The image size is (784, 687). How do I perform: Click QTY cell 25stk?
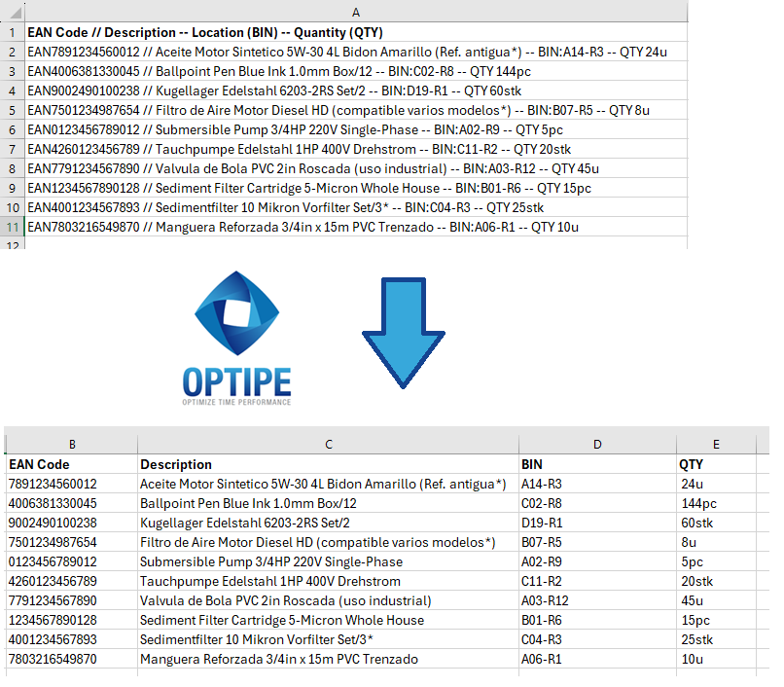click(716, 640)
